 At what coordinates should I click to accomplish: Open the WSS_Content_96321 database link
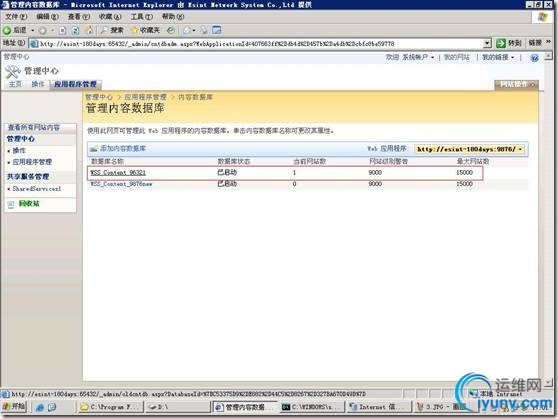pyautogui.click(x=118, y=173)
